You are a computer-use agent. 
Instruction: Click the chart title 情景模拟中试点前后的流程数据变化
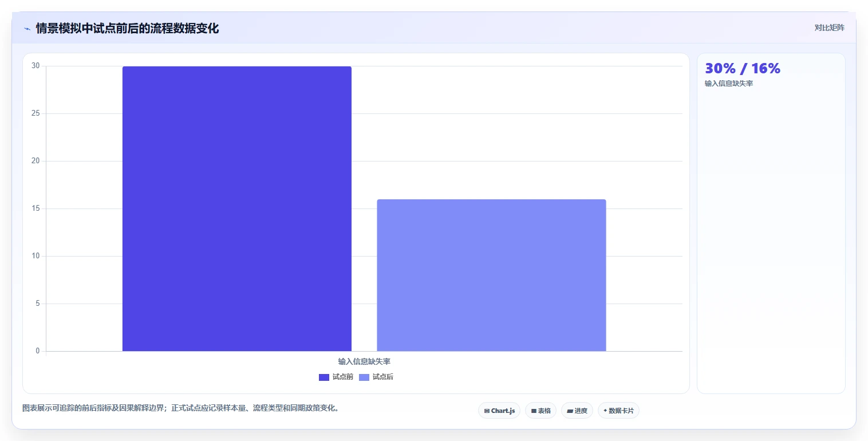coord(127,29)
